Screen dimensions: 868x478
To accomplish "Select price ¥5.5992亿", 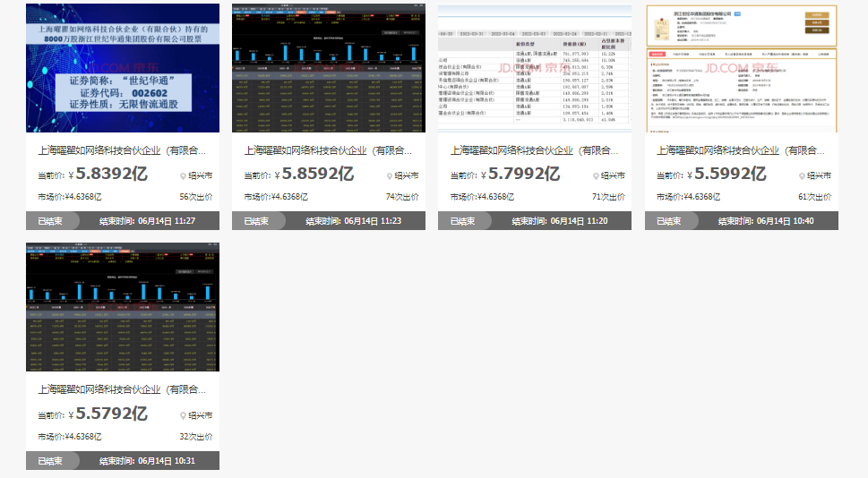I will 726,175.
